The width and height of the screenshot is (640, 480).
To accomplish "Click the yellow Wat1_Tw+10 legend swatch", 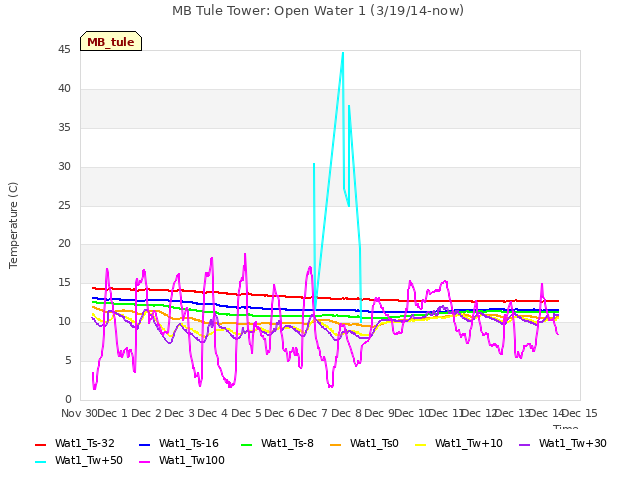I will click(420, 444).
